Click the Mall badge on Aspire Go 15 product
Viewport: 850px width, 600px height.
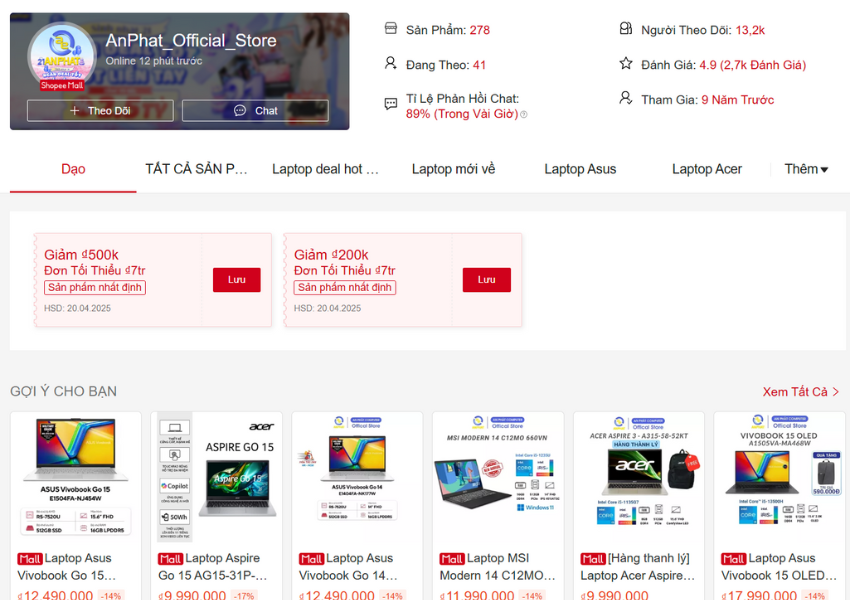pos(170,559)
